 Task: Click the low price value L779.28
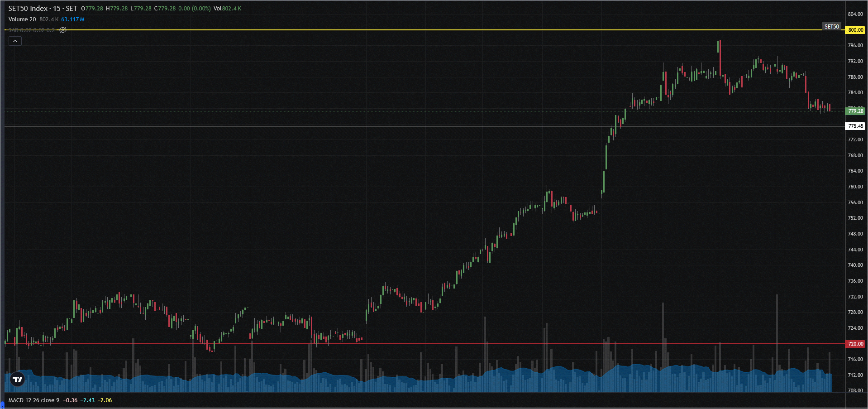[x=141, y=9]
